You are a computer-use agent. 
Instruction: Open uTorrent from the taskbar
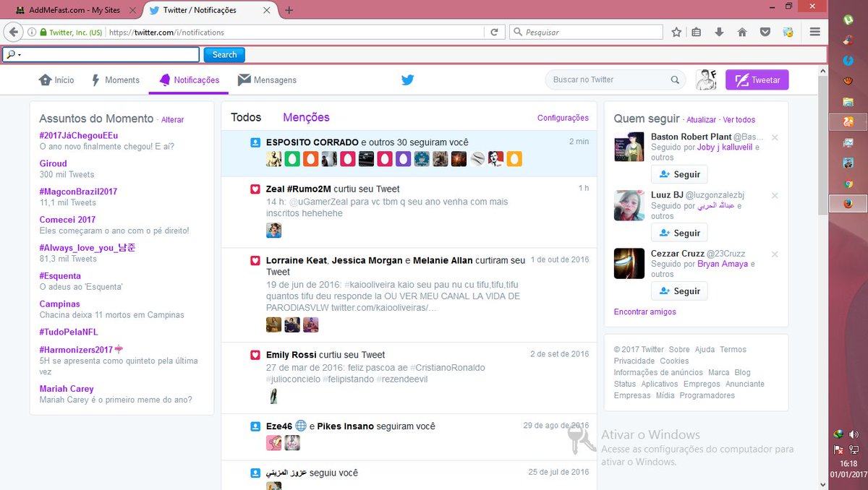tap(848, 21)
